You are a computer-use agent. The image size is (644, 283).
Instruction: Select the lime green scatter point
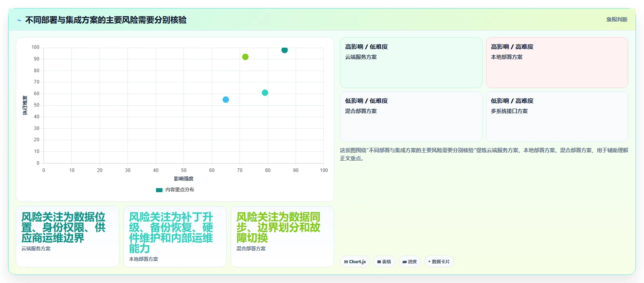[245, 57]
